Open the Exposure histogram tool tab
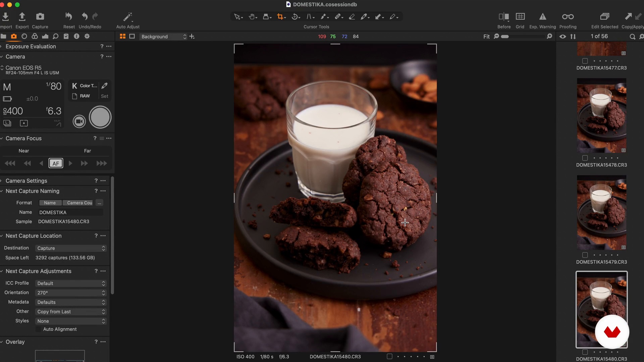Viewport: 644px width, 362px height. (45, 36)
